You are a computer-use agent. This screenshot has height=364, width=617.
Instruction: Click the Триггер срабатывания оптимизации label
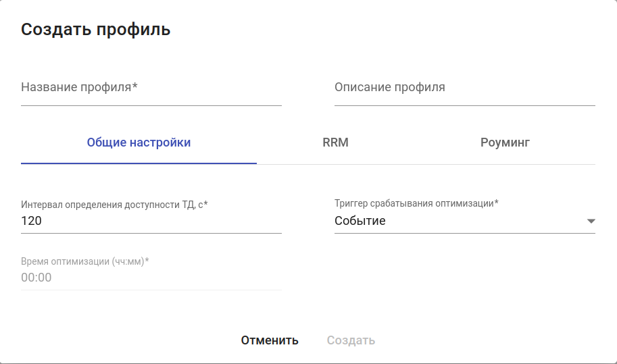coord(416,203)
